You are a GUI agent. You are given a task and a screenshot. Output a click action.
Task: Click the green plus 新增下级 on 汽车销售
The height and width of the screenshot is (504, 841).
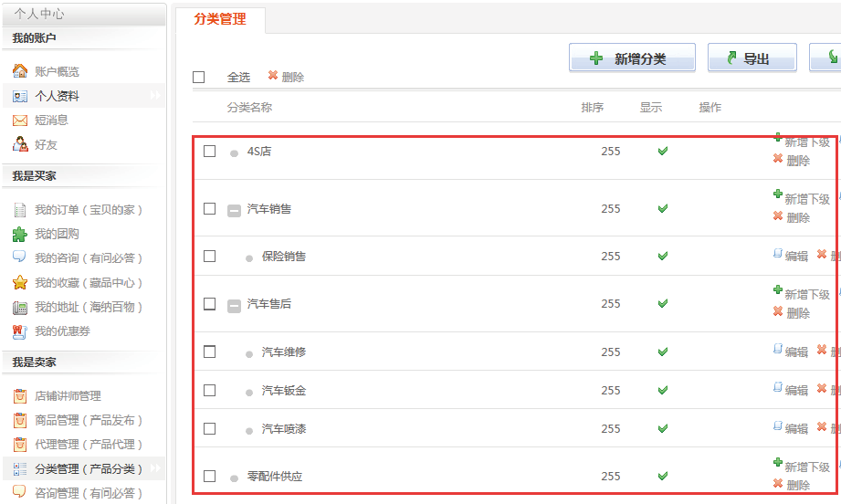click(778, 194)
